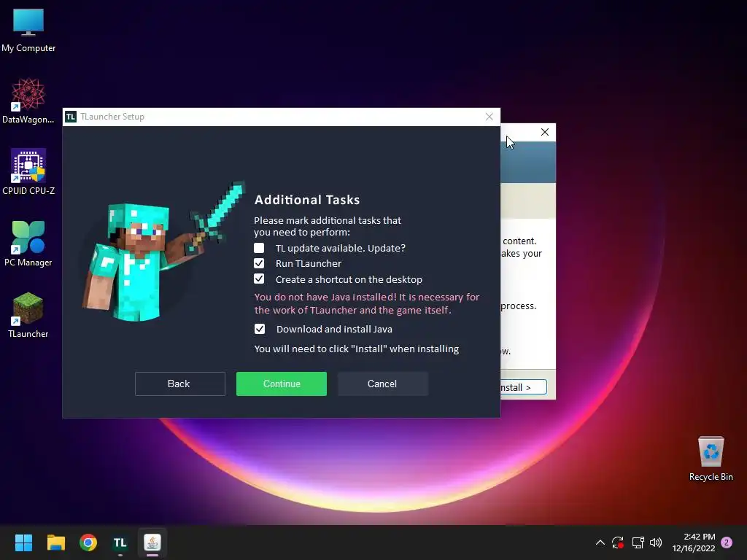Select the TL taskbar icon

(x=120, y=542)
